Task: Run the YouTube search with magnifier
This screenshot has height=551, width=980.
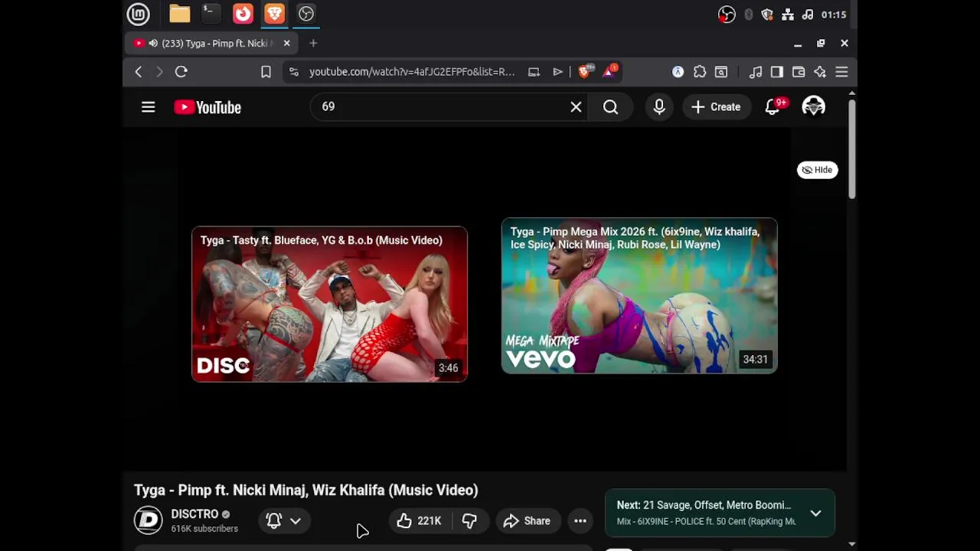Action: (610, 107)
